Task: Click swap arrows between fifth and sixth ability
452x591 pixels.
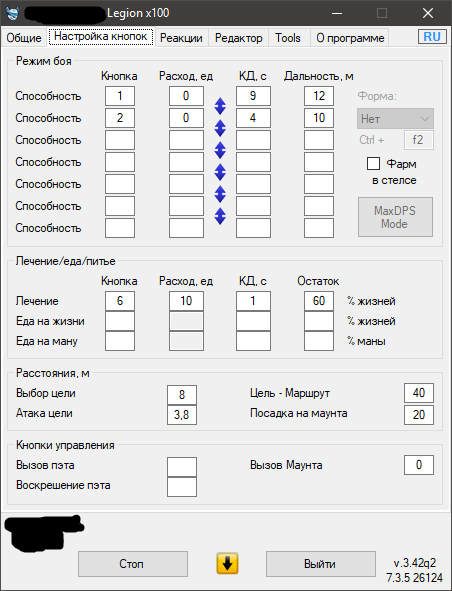Action: [220, 194]
